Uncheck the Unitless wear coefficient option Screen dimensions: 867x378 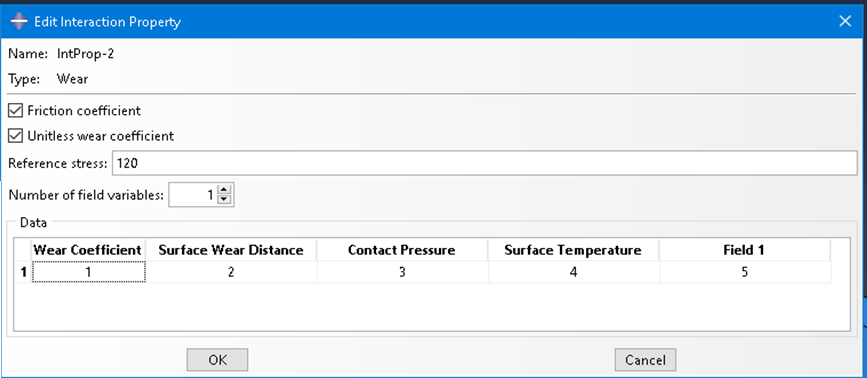coord(15,135)
